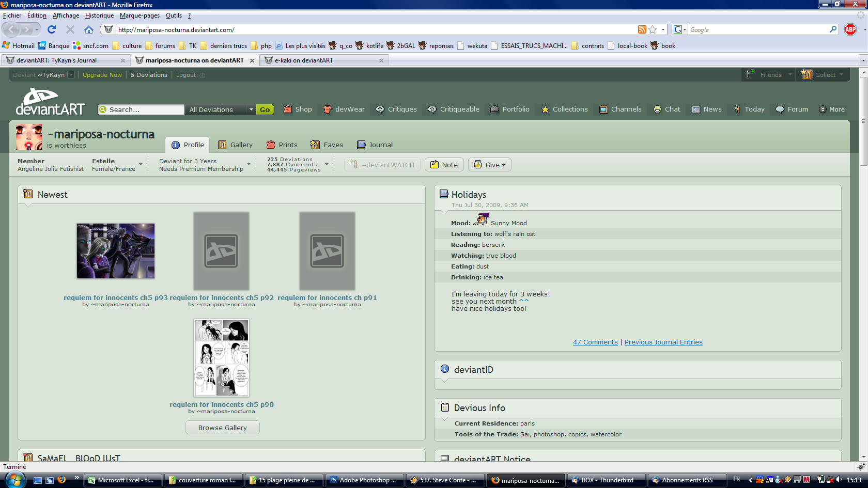Image resolution: width=868 pixels, height=488 pixels.
Task: Click the Newest section gallery icon
Action: pos(28,194)
